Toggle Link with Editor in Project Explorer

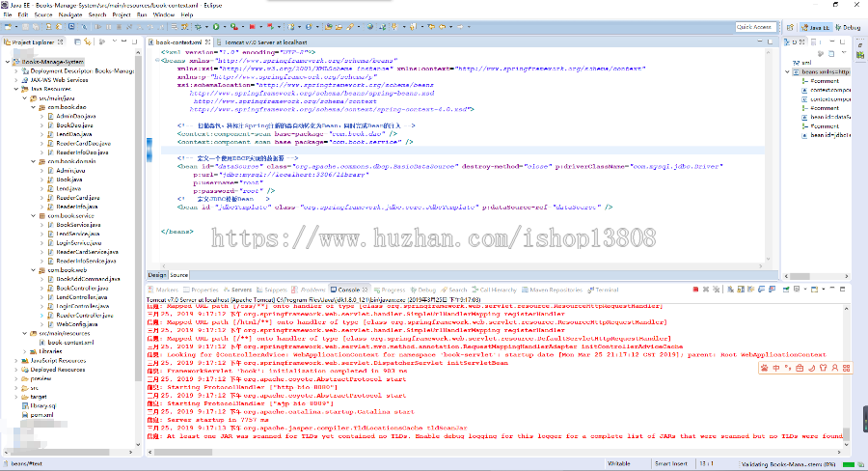tap(88, 42)
